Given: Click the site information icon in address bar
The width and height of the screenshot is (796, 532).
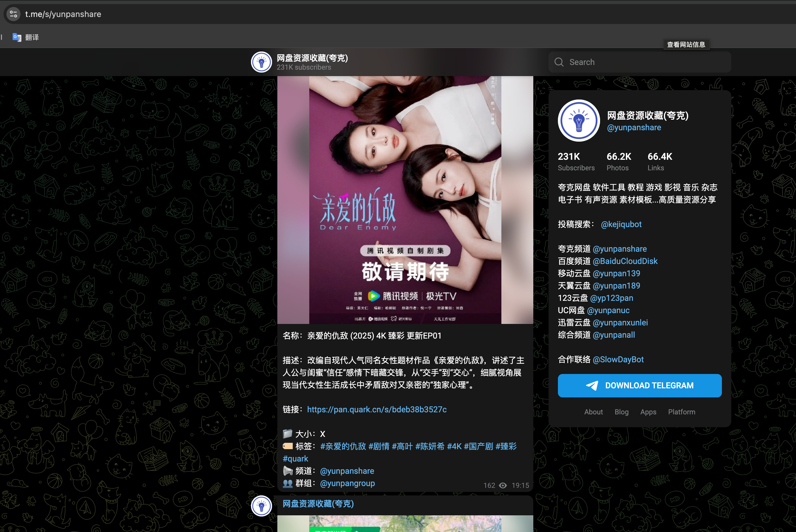Looking at the screenshot, I should point(13,14).
